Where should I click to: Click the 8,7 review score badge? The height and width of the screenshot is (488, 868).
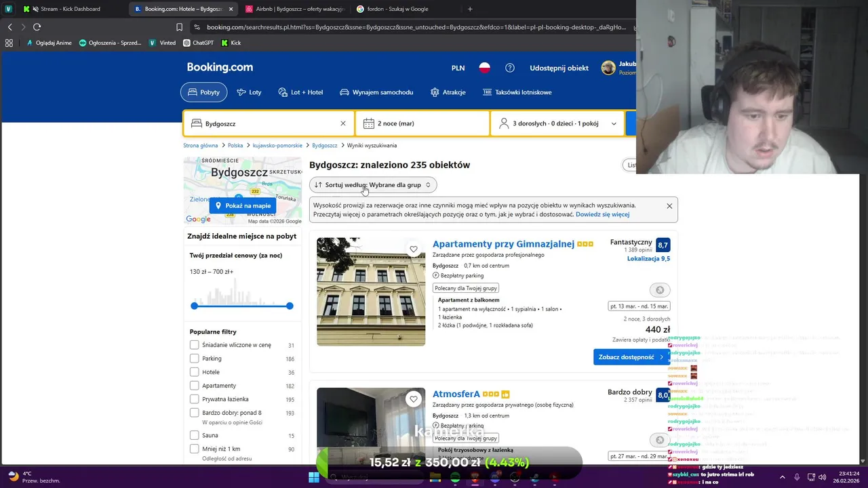tap(663, 245)
